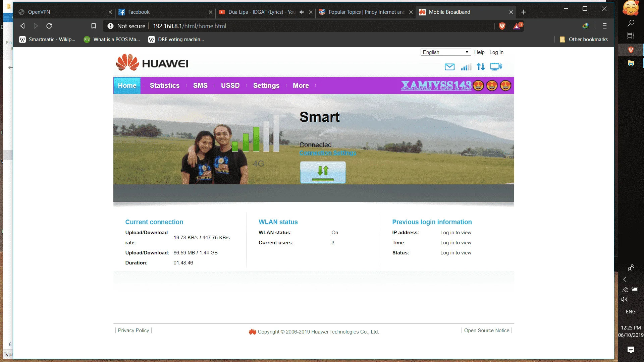Open the Connection Settings link
The image size is (644, 362).
(328, 153)
